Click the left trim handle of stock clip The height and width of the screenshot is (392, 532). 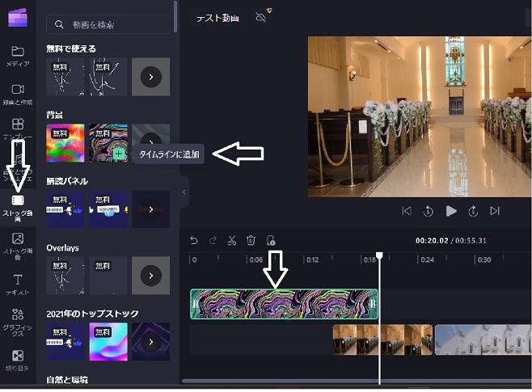[195, 304]
